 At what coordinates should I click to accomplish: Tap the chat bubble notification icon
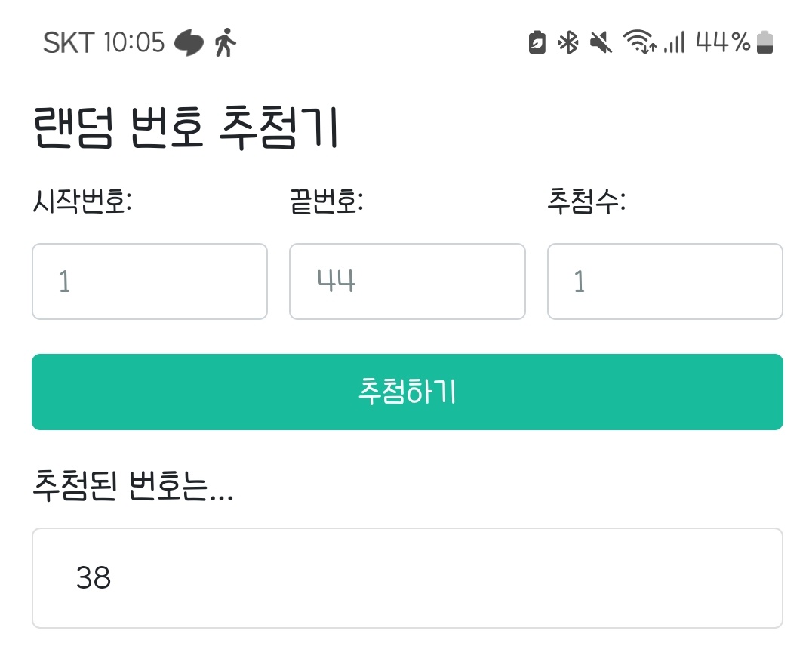(189, 43)
